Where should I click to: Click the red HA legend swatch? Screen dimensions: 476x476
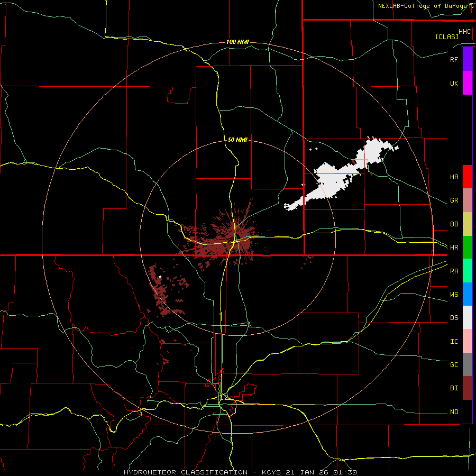pos(467,177)
